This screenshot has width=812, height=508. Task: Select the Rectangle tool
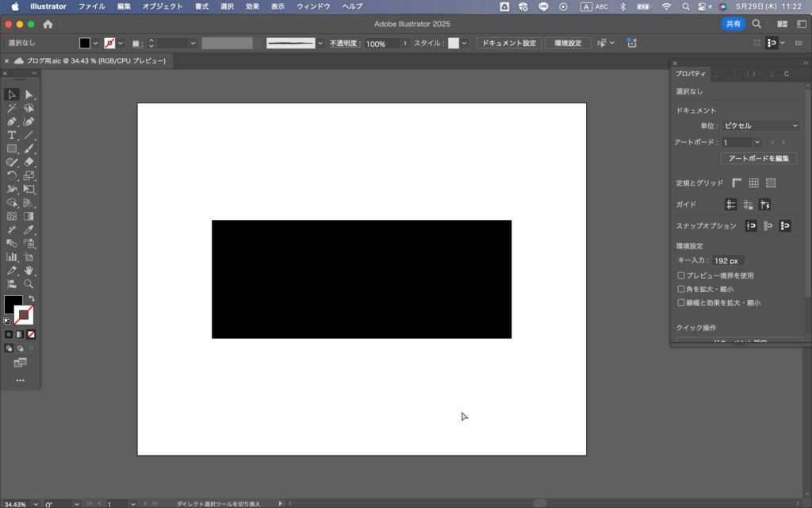[11, 148]
